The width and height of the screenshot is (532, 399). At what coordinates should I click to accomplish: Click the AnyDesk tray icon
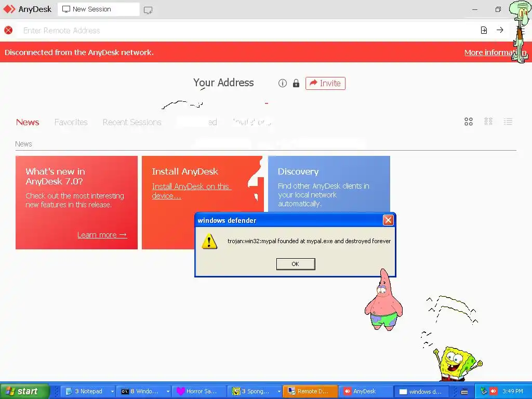[x=494, y=391]
